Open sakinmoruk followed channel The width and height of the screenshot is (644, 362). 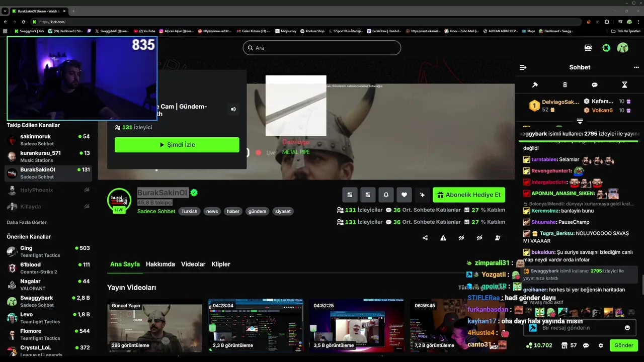coord(48,140)
